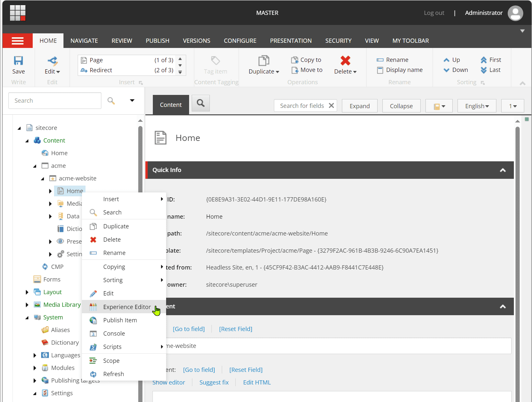
Task: Click the Expand button
Action: point(359,106)
